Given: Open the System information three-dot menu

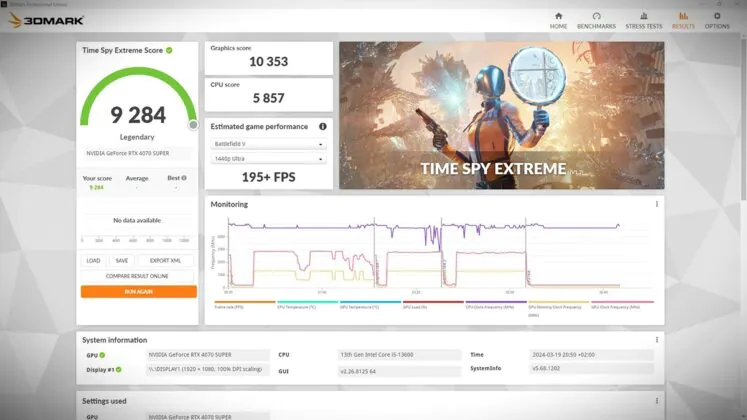Looking at the screenshot, I should pyautogui.click(x=656, y=340).
